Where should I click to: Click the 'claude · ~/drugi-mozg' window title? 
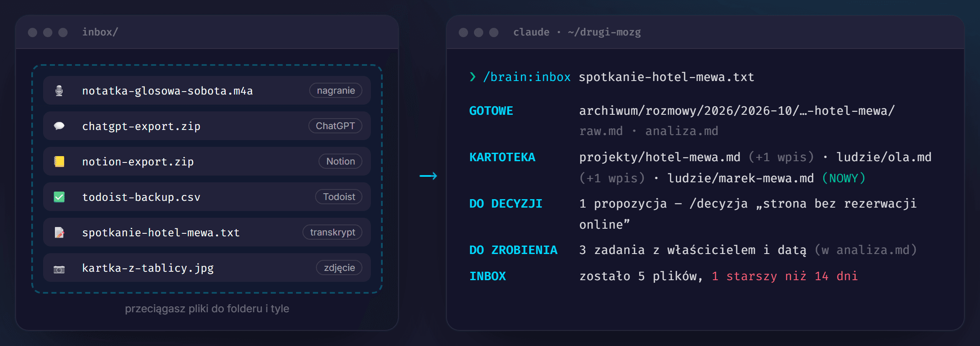coord(577,32)
